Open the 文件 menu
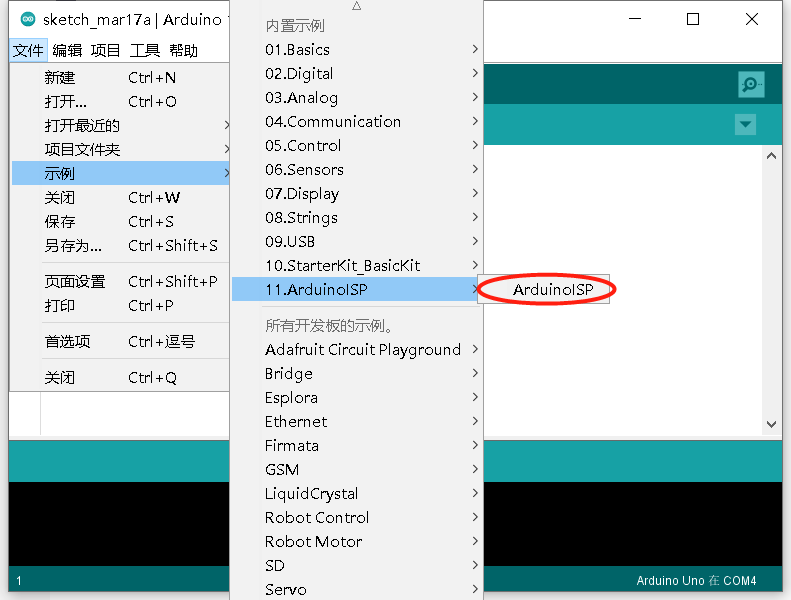Screen dimensions: 791x600 pyautogui.click(x=28, y=50)
